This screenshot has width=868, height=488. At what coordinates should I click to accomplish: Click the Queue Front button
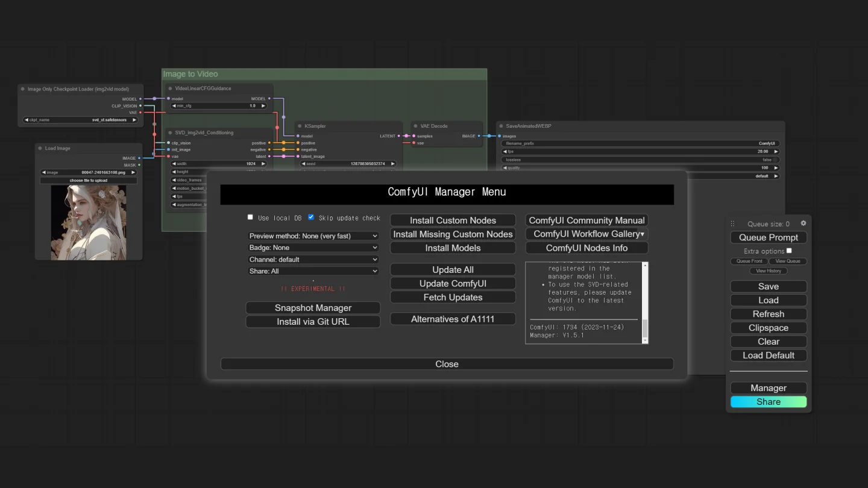coord(749,261)
